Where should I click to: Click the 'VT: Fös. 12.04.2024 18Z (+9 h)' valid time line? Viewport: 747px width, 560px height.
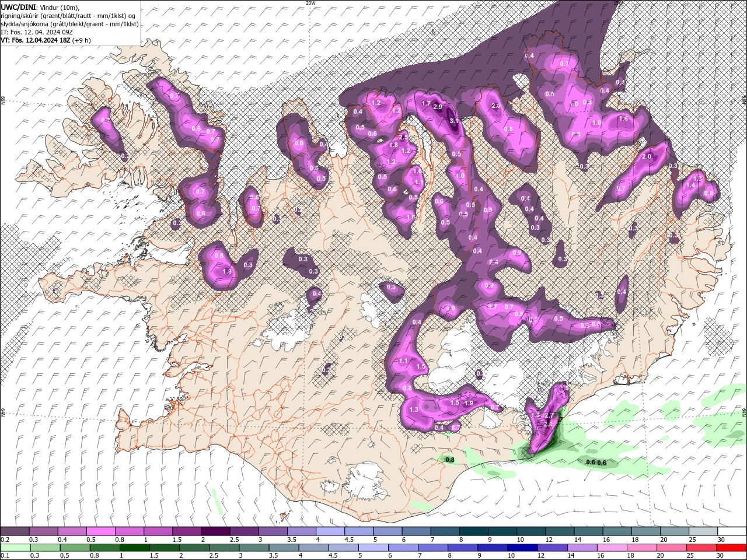pos(46,40)
